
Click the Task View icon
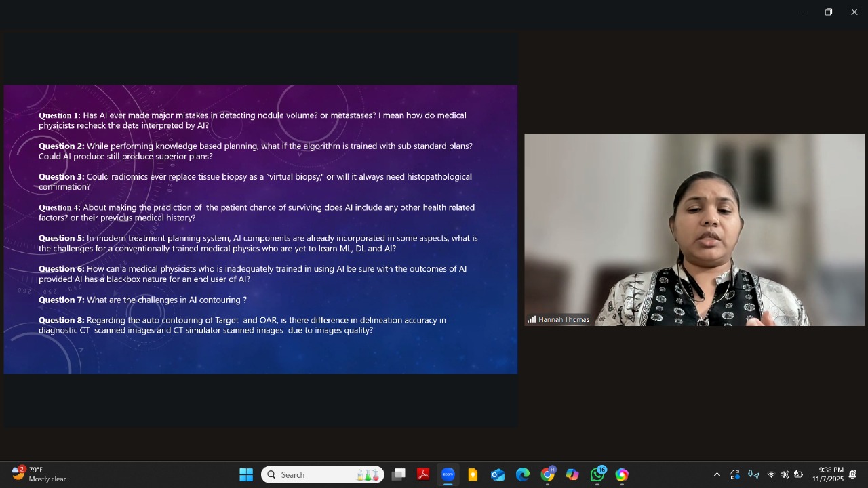point(399,474)
